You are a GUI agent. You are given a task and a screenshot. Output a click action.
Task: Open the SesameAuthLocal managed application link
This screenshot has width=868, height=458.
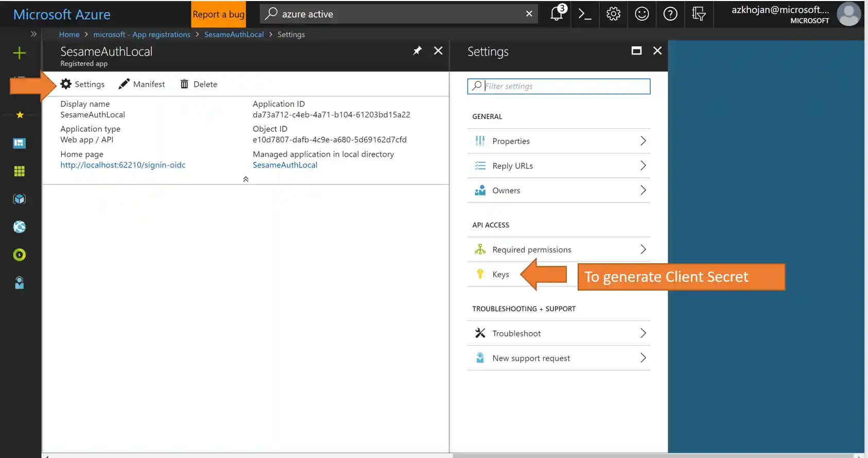tap(285, 165)
